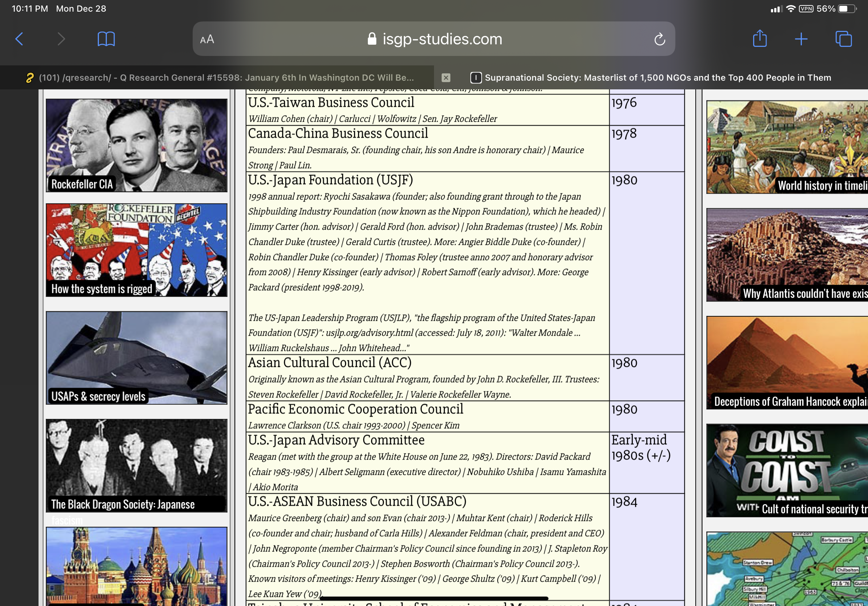Screen dimensions: 868x606
Task: Tap the VPN status indicator
Action: [x=806, y=9]
